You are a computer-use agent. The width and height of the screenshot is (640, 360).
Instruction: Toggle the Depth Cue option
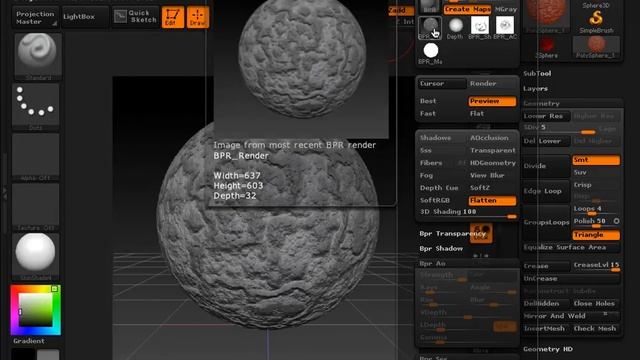441,188
